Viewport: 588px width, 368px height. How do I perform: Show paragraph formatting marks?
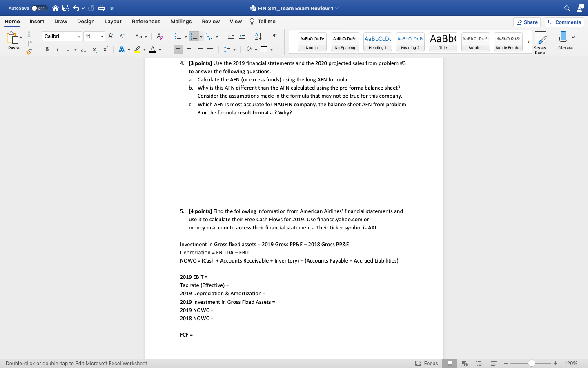(274, 36)
